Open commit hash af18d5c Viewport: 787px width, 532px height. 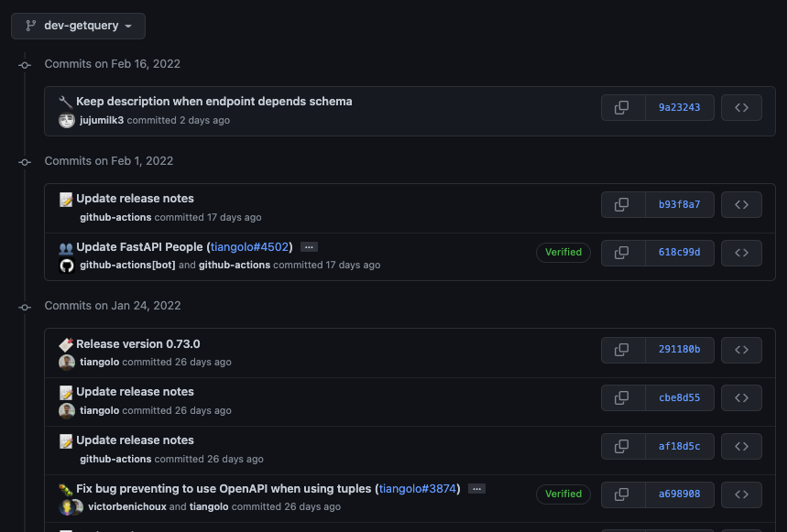pyautogui.click(x=679, y=446)
